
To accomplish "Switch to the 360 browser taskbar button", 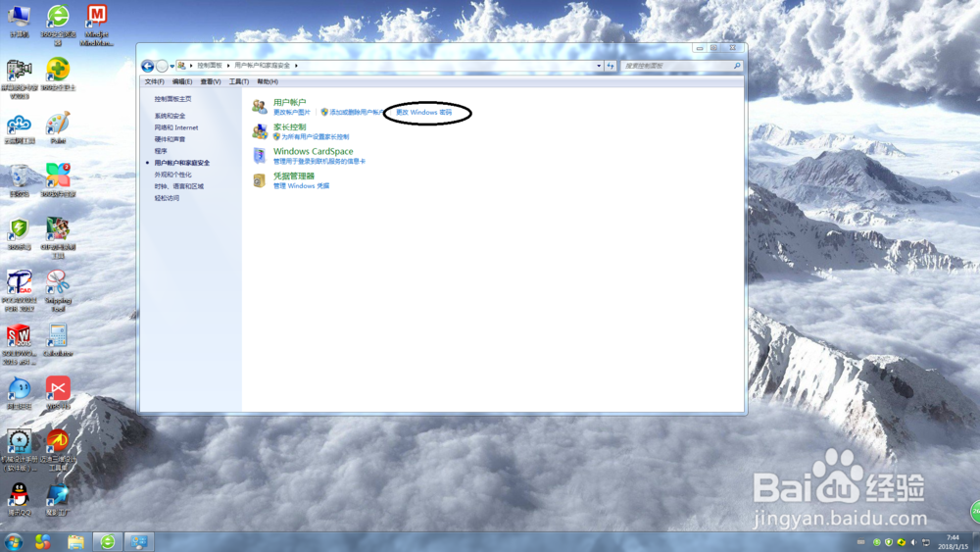I will tap(108, 541).
